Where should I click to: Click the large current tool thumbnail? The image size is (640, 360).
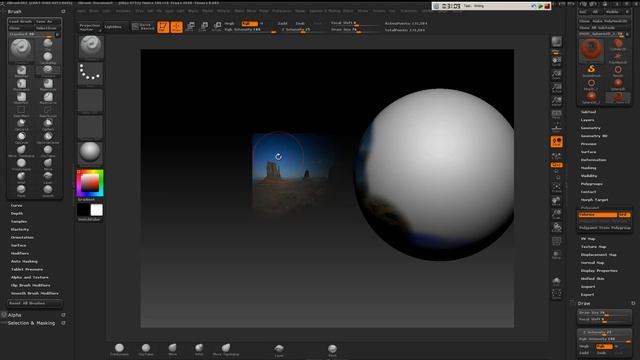591,50
